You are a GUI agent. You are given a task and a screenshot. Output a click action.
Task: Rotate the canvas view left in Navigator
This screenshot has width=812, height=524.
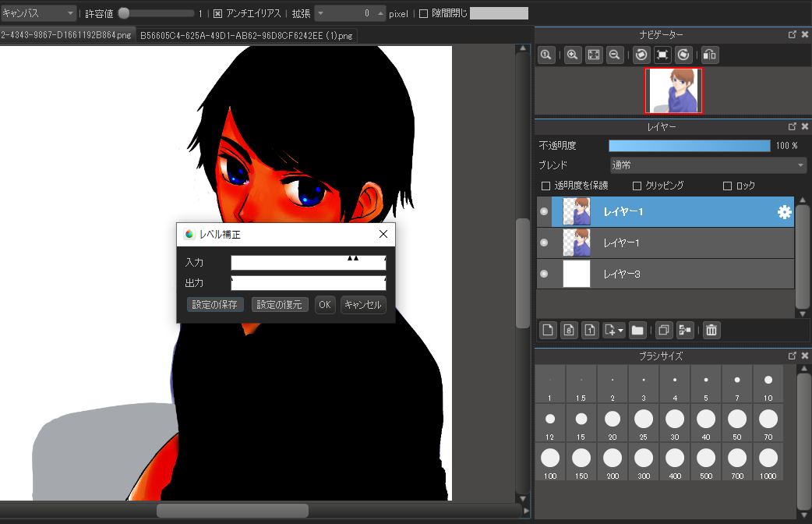click(641, 55)
